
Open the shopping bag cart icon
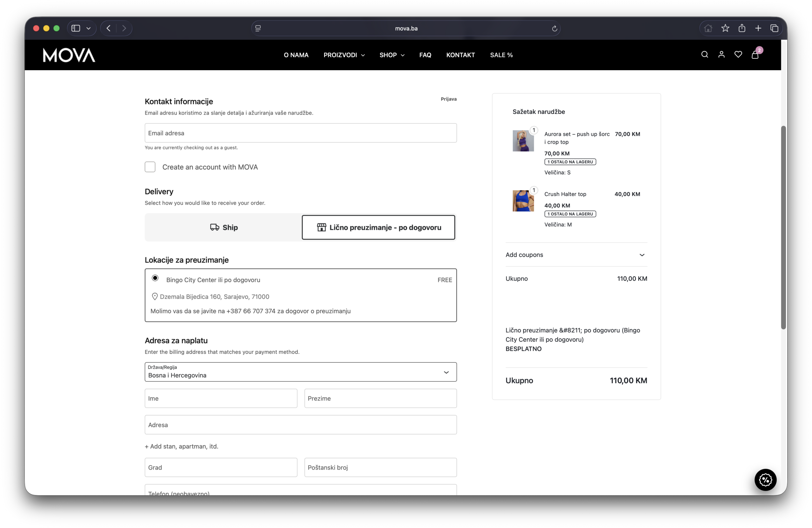click(755, 55)
